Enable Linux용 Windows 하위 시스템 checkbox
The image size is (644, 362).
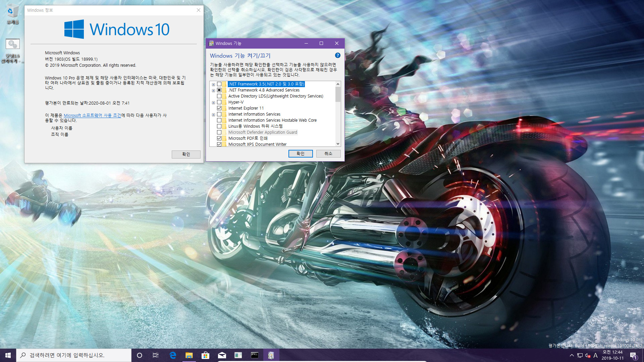(x=219, y=126)
